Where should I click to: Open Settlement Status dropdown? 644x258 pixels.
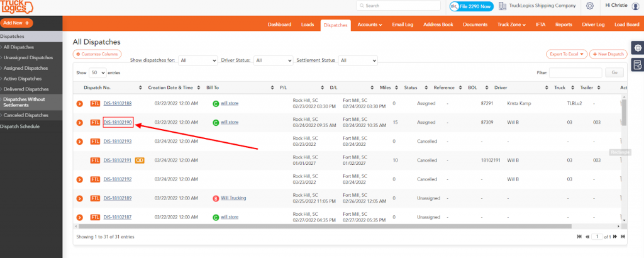click(358, 60)
